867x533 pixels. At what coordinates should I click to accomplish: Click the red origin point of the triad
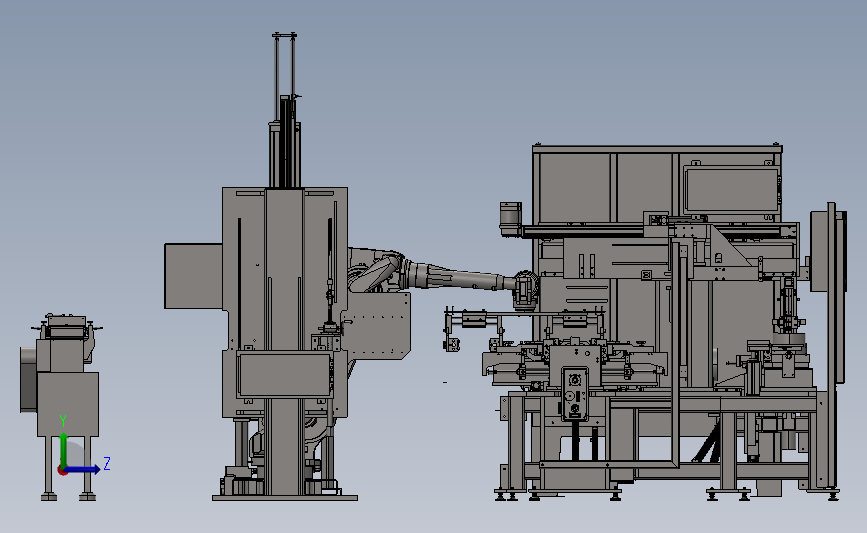click(x=62, y=471)
